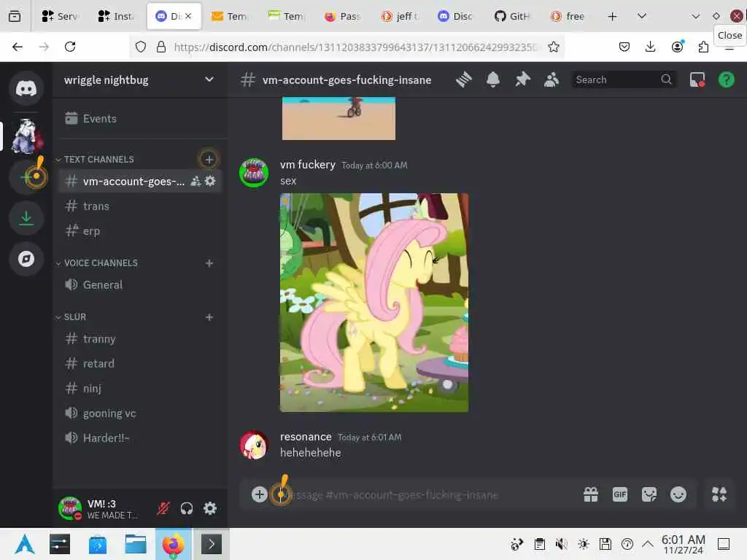Click the resonance username
The height and width of the screenshot is (560, 747).
click(x=306, y=437)
